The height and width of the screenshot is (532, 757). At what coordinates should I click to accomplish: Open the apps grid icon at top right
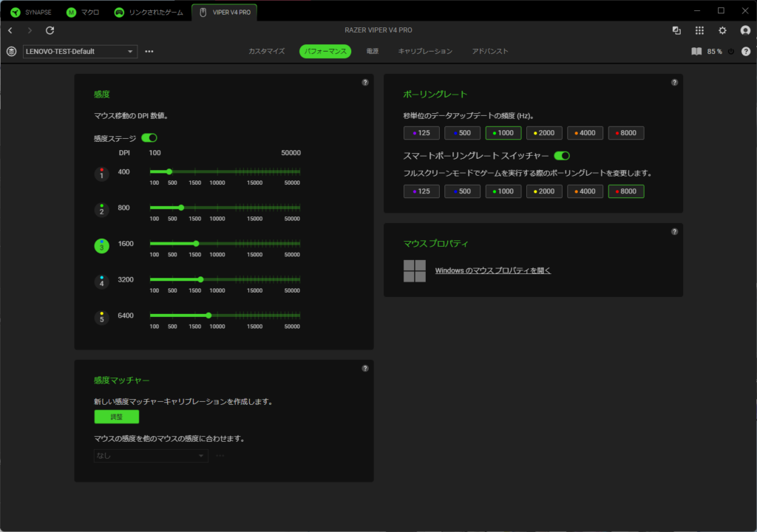[x=699, y=30]
